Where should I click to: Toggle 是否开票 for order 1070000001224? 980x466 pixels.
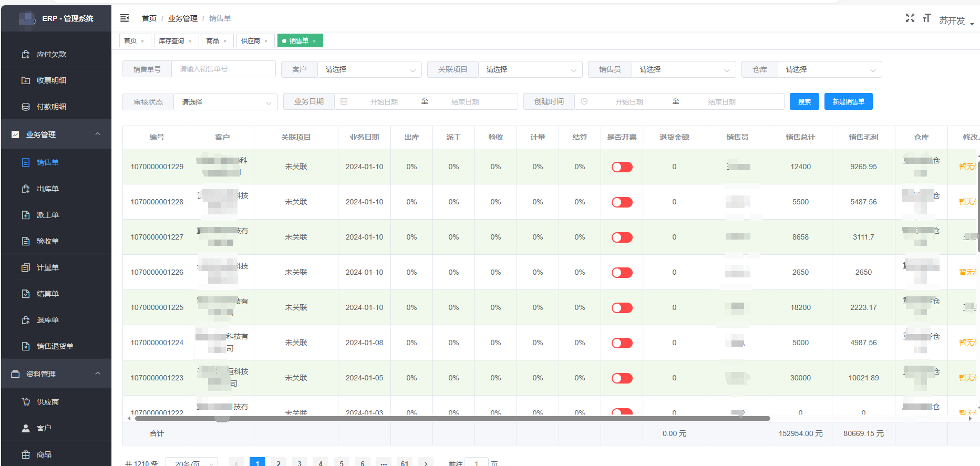[x=622, y=343]
